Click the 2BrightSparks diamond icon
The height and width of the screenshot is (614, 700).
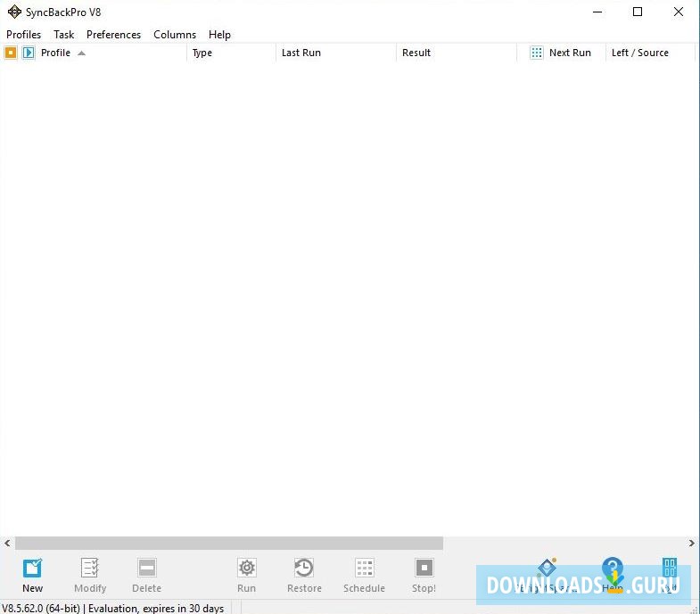point(548,568)
